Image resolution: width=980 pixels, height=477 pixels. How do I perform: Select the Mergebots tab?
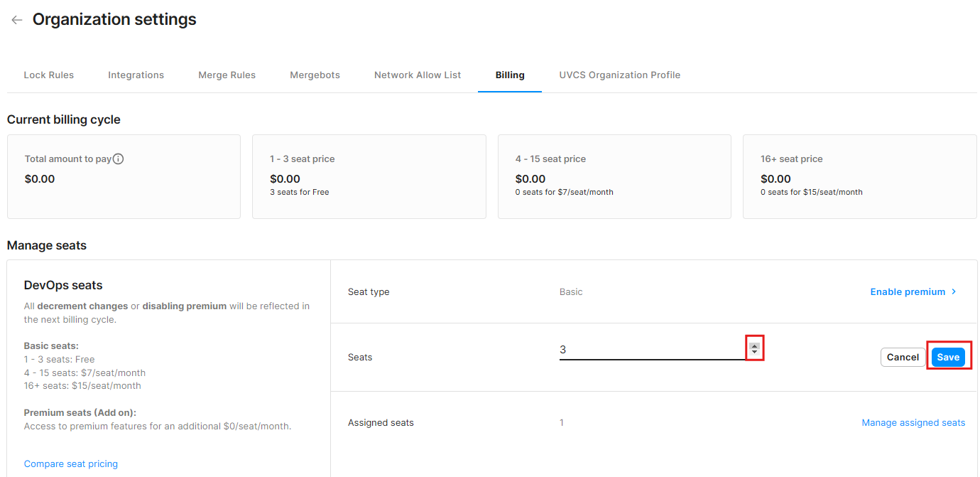point(315,75)
